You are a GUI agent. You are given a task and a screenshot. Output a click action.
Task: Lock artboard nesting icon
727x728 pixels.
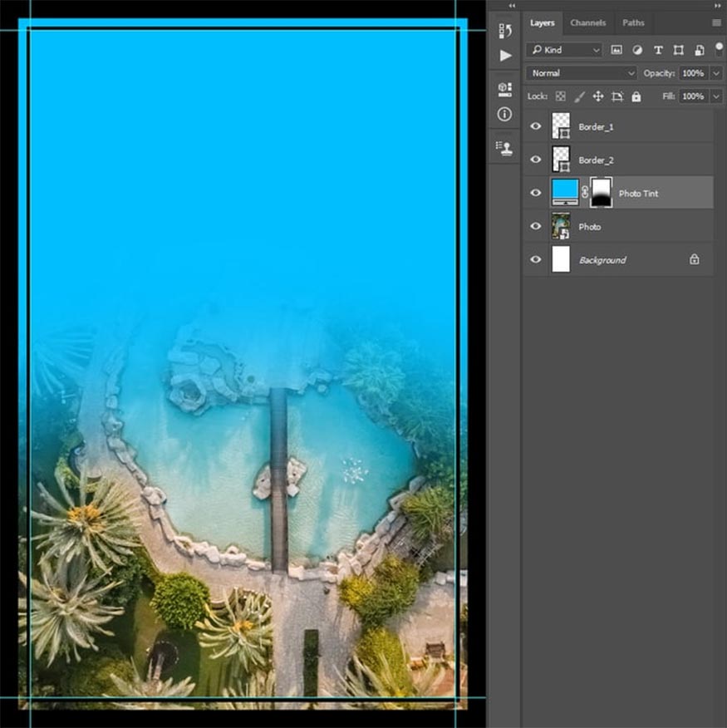point(617,96)
